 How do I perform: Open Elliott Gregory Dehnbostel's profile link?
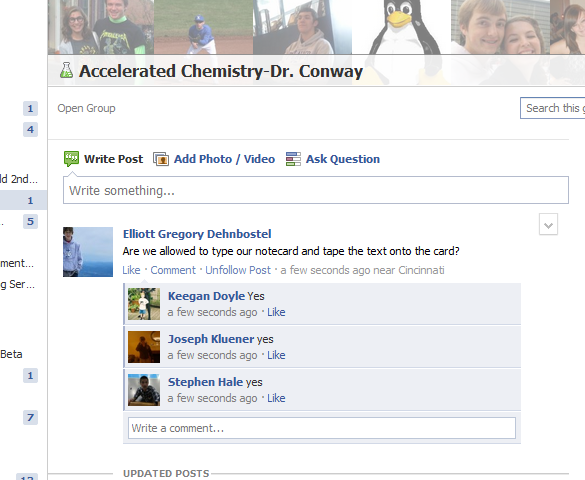point(197,234)
